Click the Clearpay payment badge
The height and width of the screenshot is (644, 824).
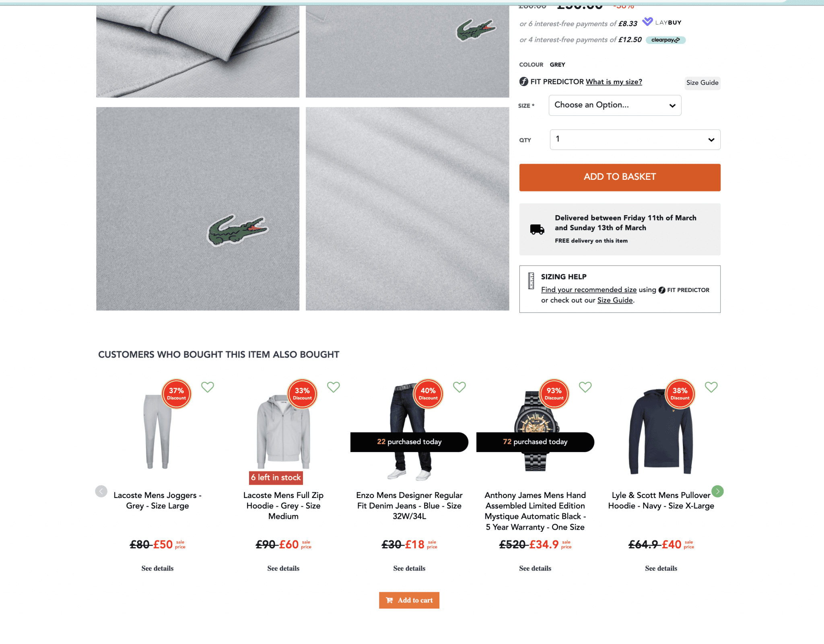(x=665, y=40)
